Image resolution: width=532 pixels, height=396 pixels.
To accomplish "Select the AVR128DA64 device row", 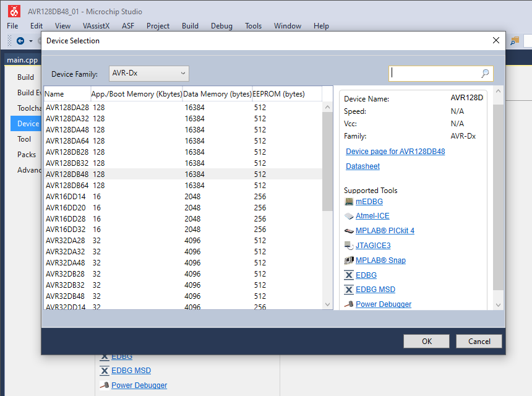I will tap(183, 141).
